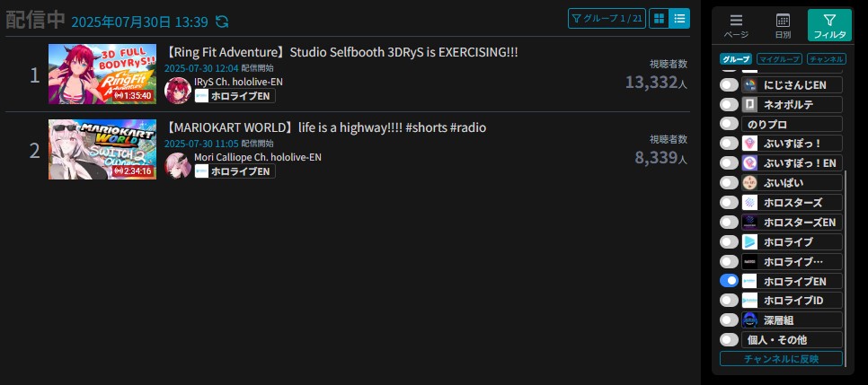Open the 日別 calendar view
Image resolution: width=868 pixels, height=385 pixels.
(x=783, y=26)
